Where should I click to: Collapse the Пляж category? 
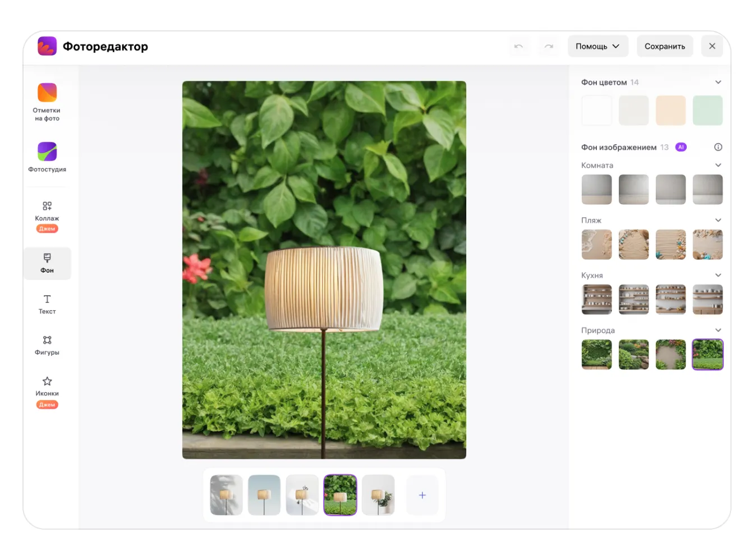(x=718, y=220)
